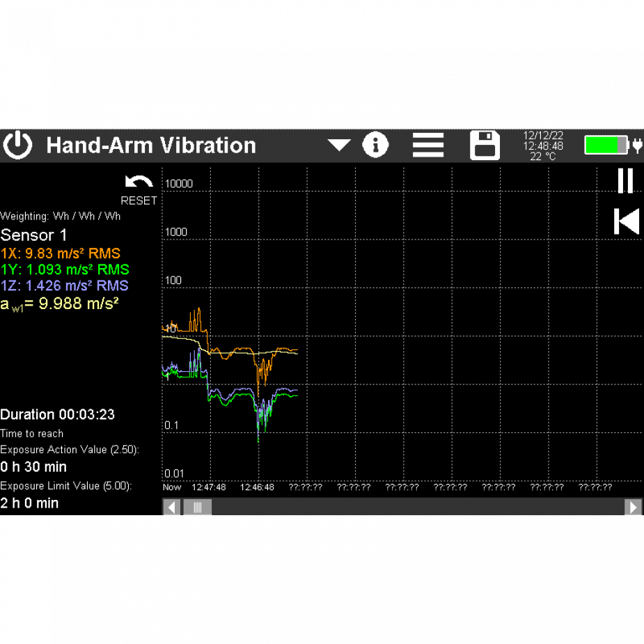Click the 12:47:48 time axis label

tap(209, 487)
